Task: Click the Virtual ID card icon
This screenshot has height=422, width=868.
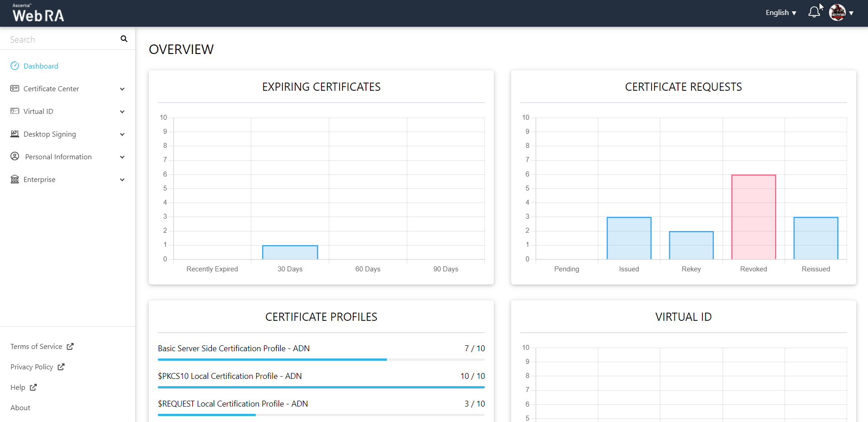Action: pos(15,111)
